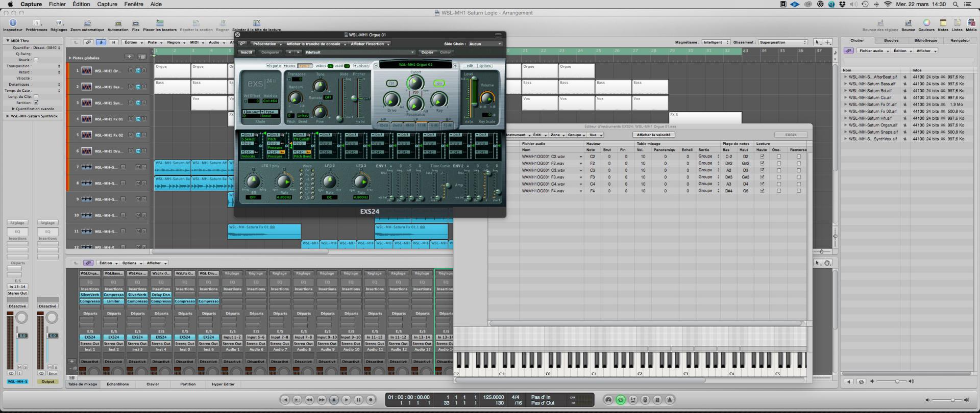Open the Média toolbar icon

[971, 23]
